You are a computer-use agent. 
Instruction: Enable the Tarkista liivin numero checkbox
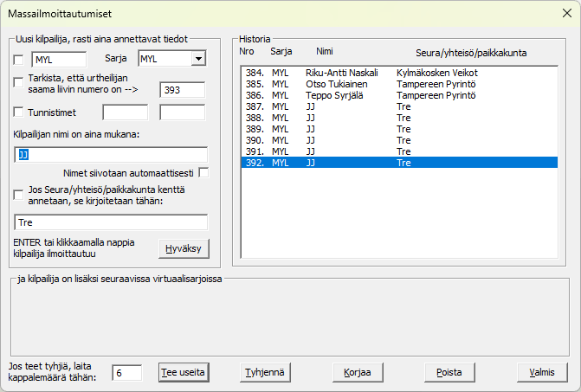(20, 82)
